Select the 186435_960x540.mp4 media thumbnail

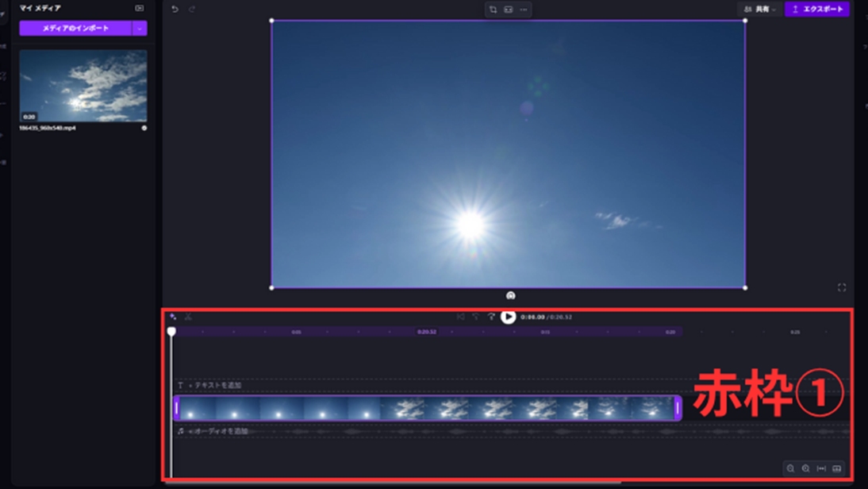(83, 86)
